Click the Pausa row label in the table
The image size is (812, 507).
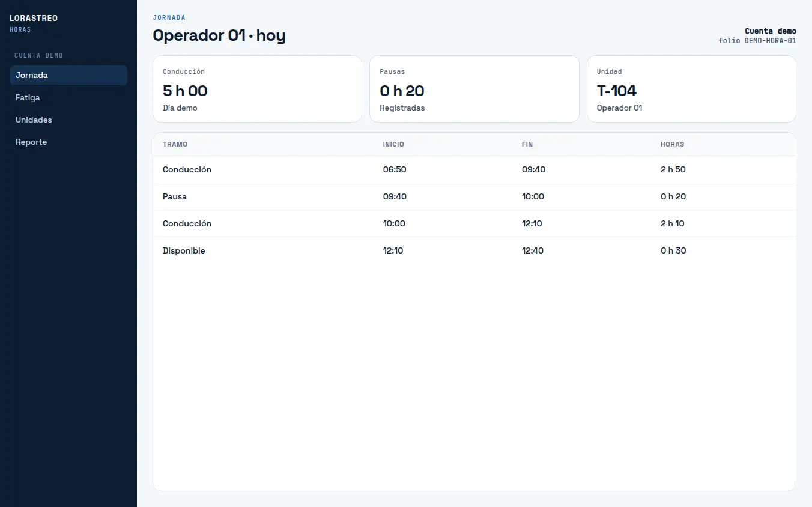point(175,197)
